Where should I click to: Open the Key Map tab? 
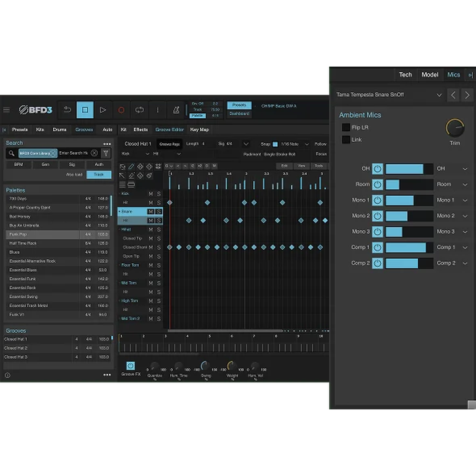[199, 129]
